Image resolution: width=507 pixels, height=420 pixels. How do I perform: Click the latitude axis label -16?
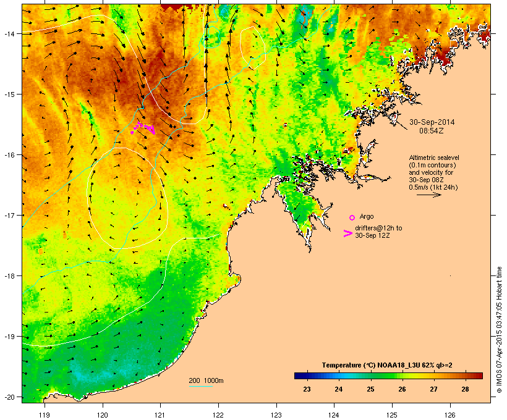click(9, 155)
